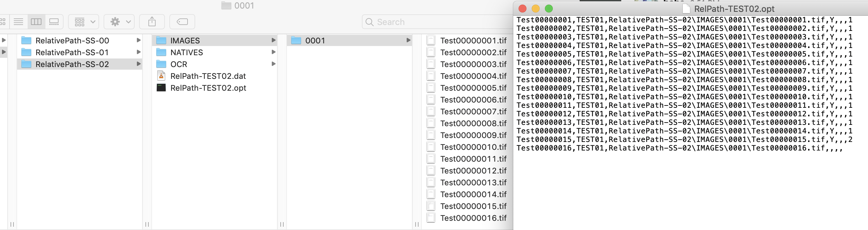This screenshot has width=868, height=230.
Task: Click the Finder Search field
Action: (438, 22)
